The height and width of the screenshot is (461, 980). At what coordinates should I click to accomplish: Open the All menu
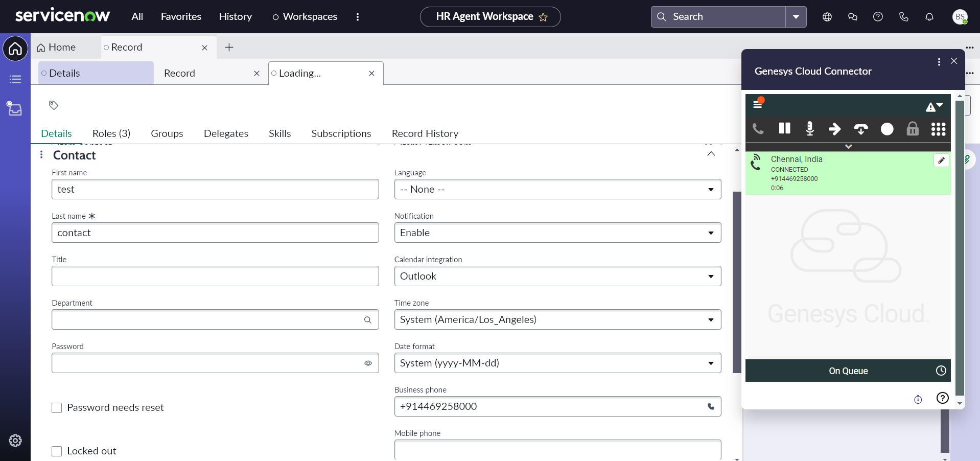(x=137, y=16)
